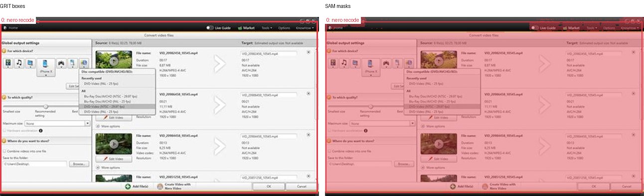
Task: SAM masks panel: open the Tools dropdown menu
Action: point(592,28)
